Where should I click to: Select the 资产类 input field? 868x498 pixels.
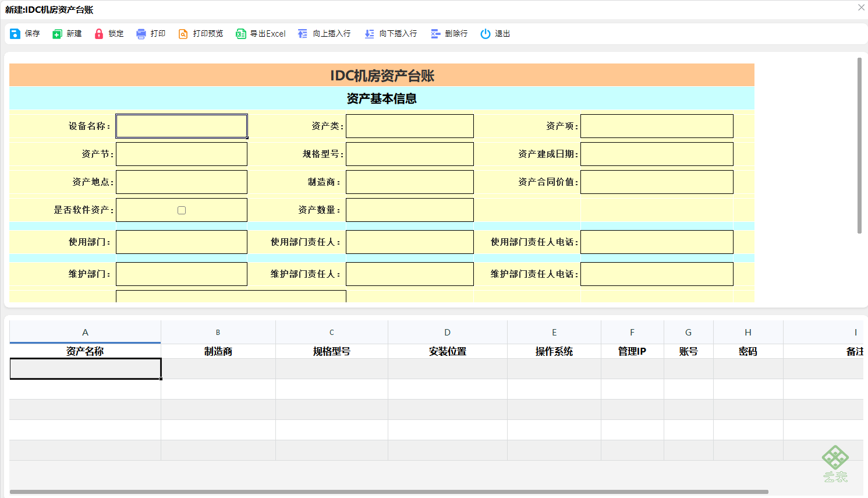[x=410, y=126]
